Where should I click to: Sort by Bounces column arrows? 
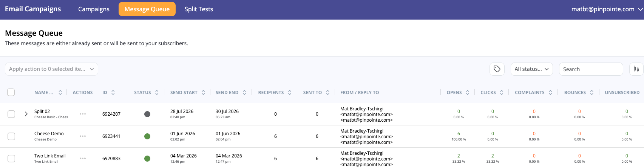click(x=592, y=92)
